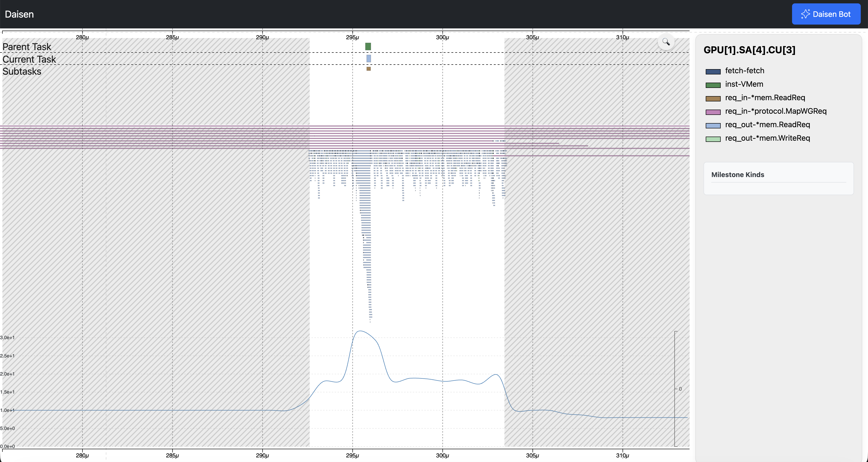868x462 pixels.
Task: Click the req_in-*protocol.MapWGReq legend swatch
Action: click(713, 112)
